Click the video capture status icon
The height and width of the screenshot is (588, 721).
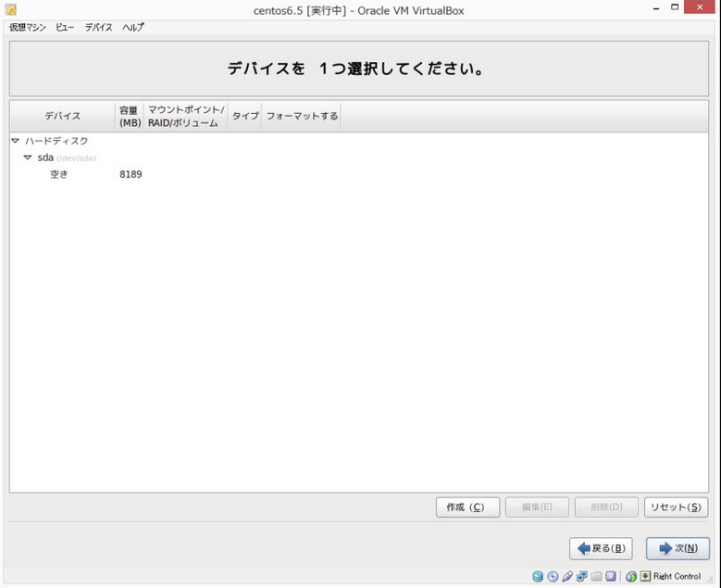(611, 576)
